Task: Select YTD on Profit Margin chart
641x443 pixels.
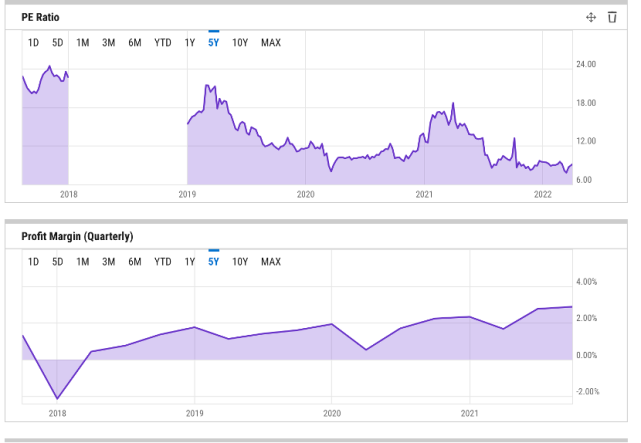Action: pyautogui.click(x=162, y=262)
